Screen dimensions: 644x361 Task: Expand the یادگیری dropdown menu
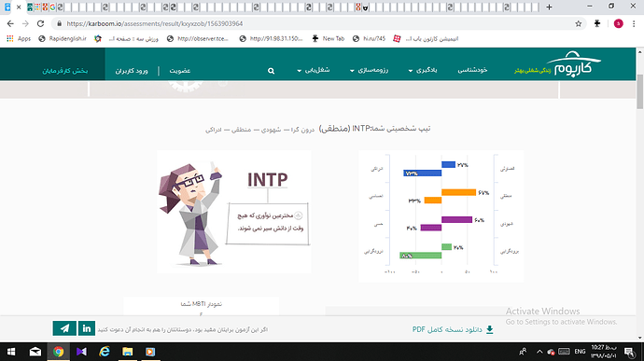pyautogui.click(x=423, y=70)
